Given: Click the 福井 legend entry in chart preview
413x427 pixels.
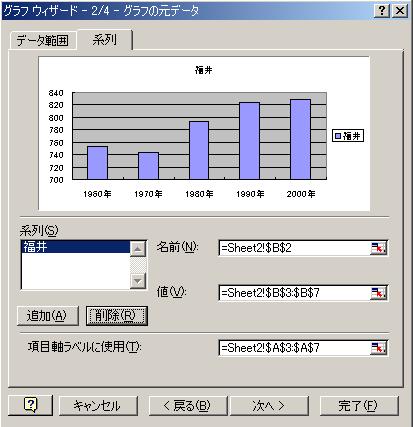Looking at the screenshot, I should (x=348, y=136).
